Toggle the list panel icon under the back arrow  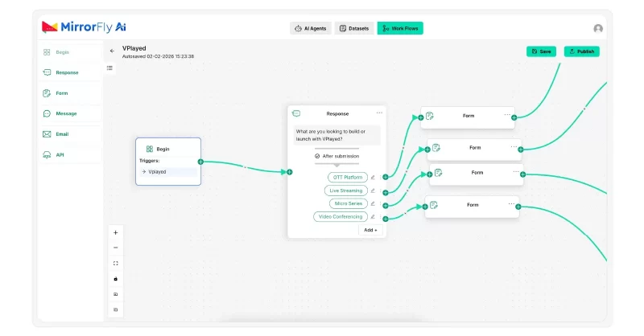pos(109,68)
